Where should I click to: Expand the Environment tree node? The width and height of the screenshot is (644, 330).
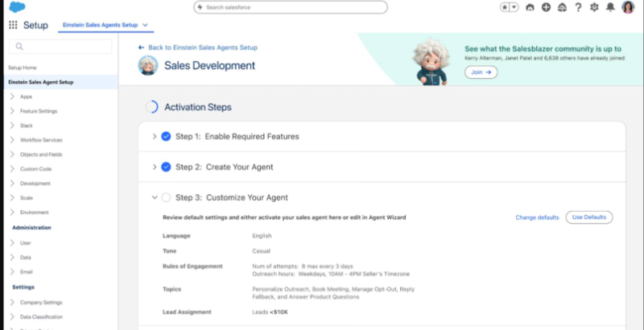[x=12, y=212]
